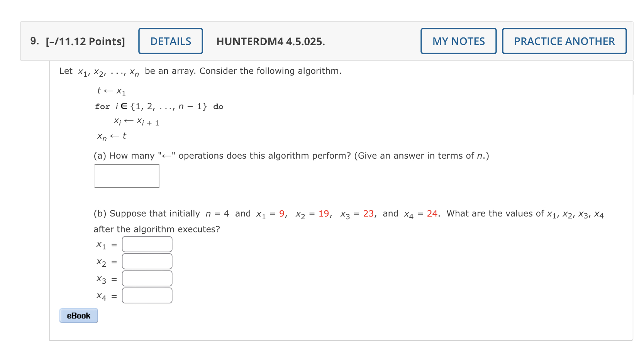
Task: Click the [-/11.12 Points] label
Action: click(86, 41)
